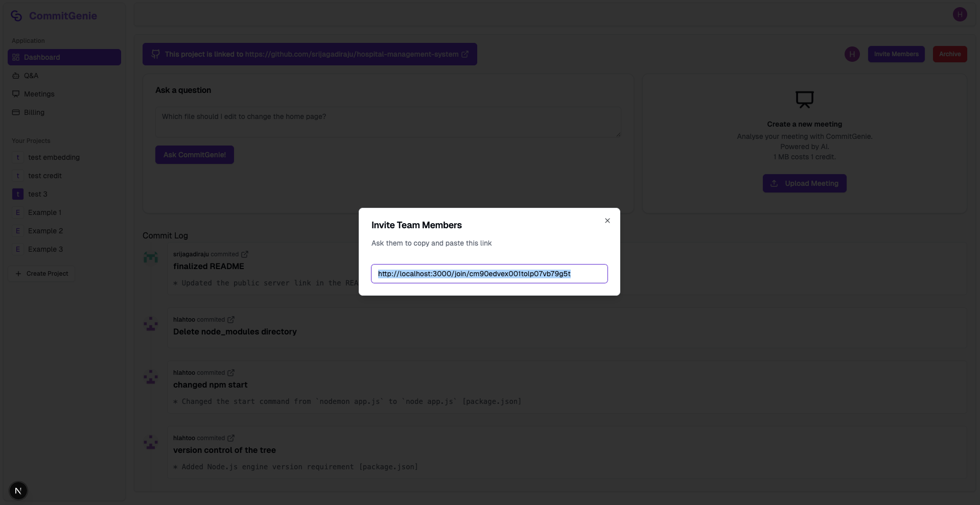The width and height of the screenshot is (980, 505).
Task: Click the red Archive button
Action: click(x=950, y=54)
